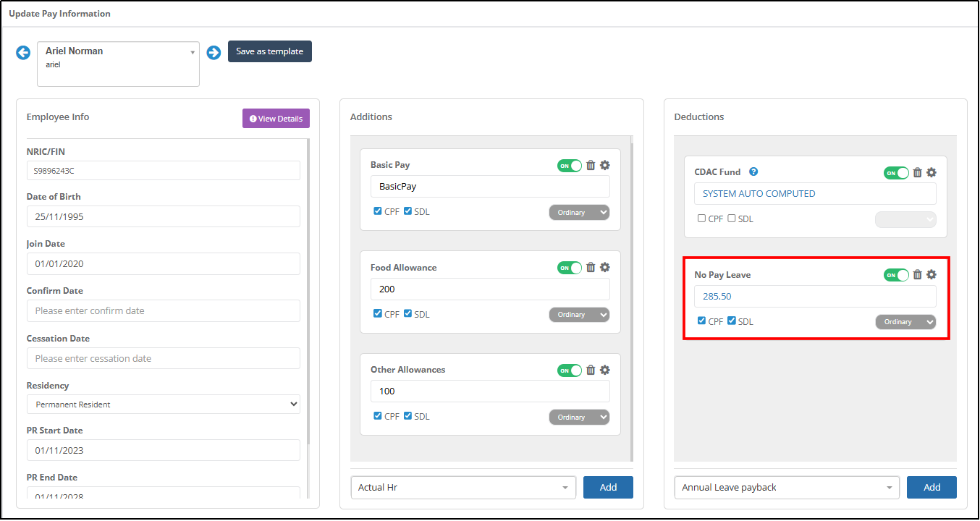Screen dimensions: 980x521
Task: Click Food Allowance amount field
Action: [490, 289]
